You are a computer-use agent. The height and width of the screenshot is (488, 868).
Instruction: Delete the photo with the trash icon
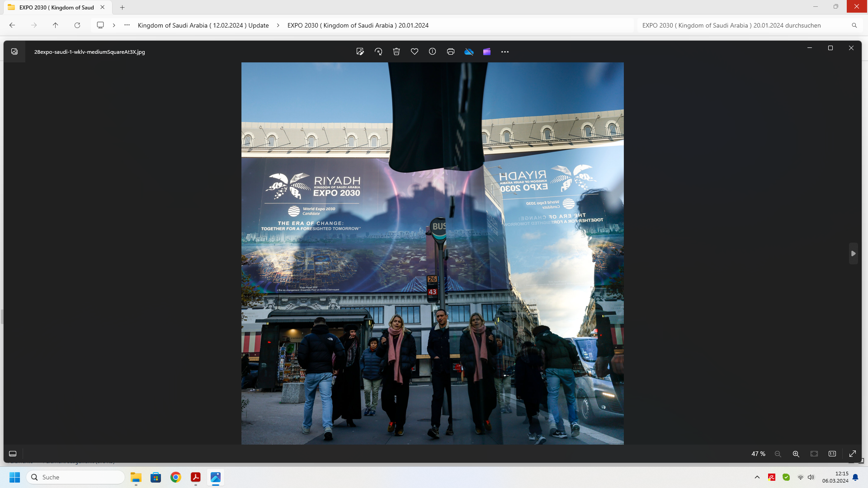(396, 52)
